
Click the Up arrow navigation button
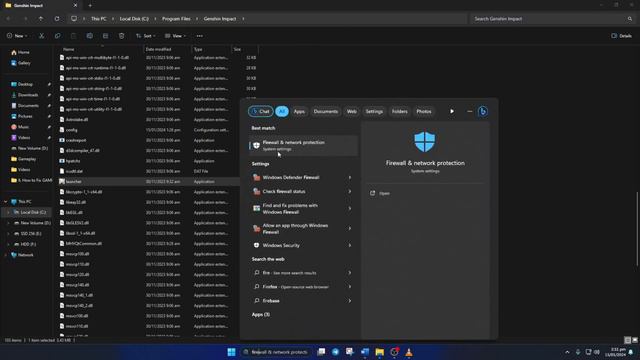(41, 19)
